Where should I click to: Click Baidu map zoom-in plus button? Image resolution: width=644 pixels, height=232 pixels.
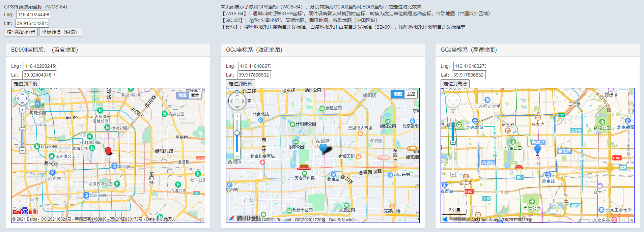(x=22, y=110)
